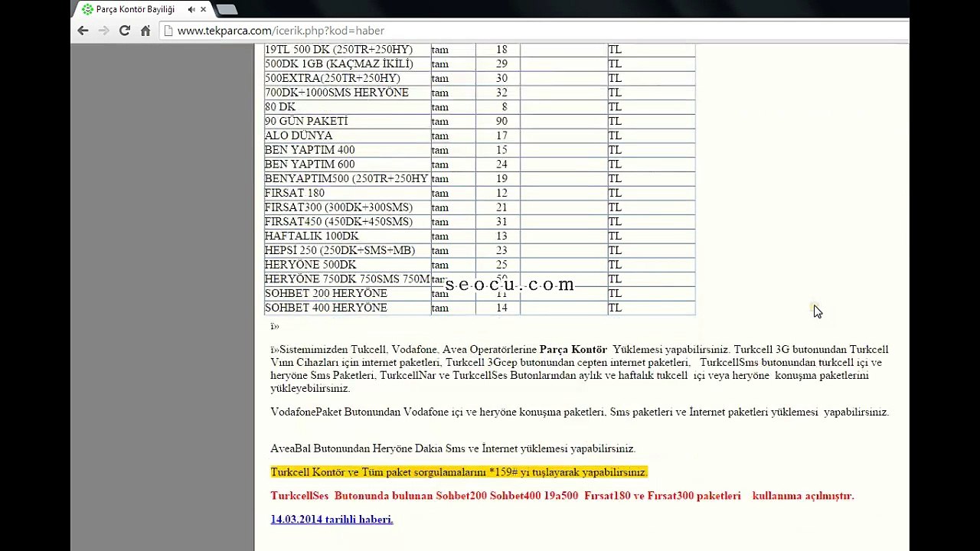
Task: Click tam in the ALO DÜNYA row
Action: 439,136
